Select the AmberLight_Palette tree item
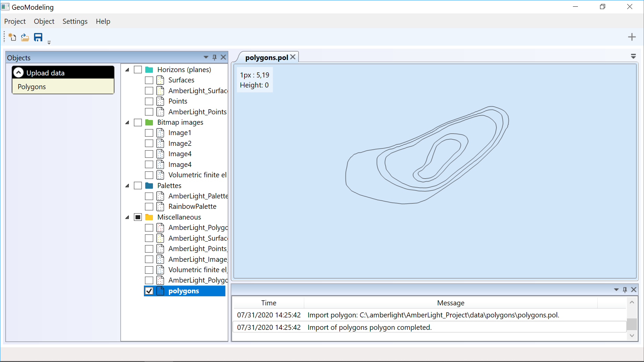The height and width of the screenshot is (362, 644). [198, 196]
